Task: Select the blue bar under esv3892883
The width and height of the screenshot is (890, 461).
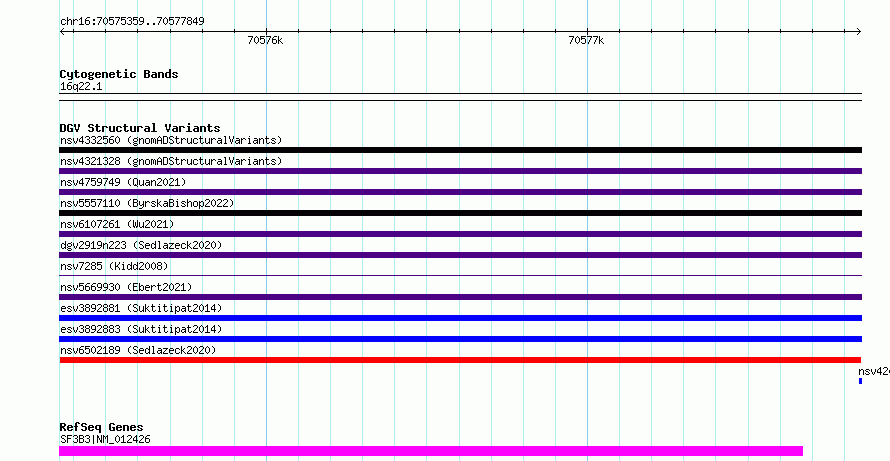Action: [460, 339]
